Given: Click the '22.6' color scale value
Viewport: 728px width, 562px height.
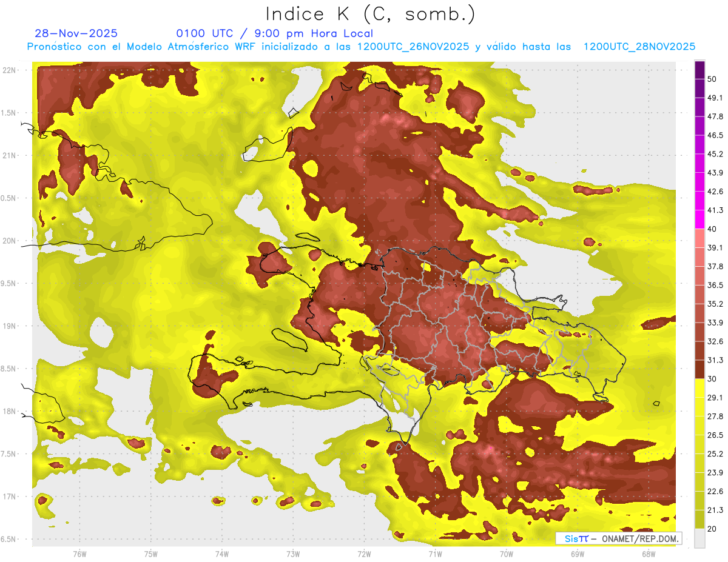Looking at the screenshot, I should tap(715, 491).
